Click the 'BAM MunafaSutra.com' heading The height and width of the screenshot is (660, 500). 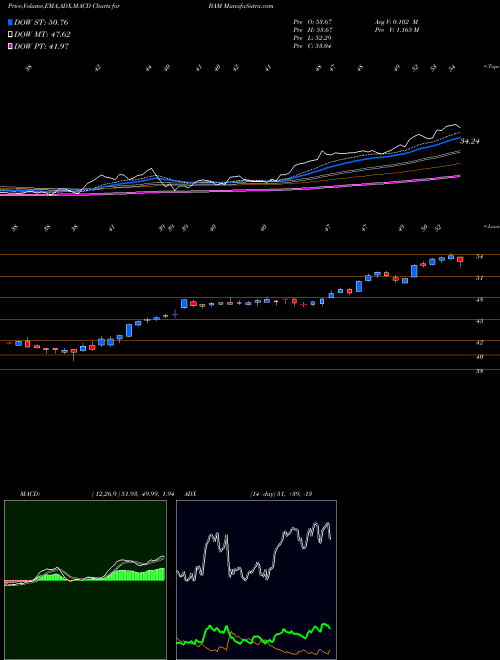240,6
